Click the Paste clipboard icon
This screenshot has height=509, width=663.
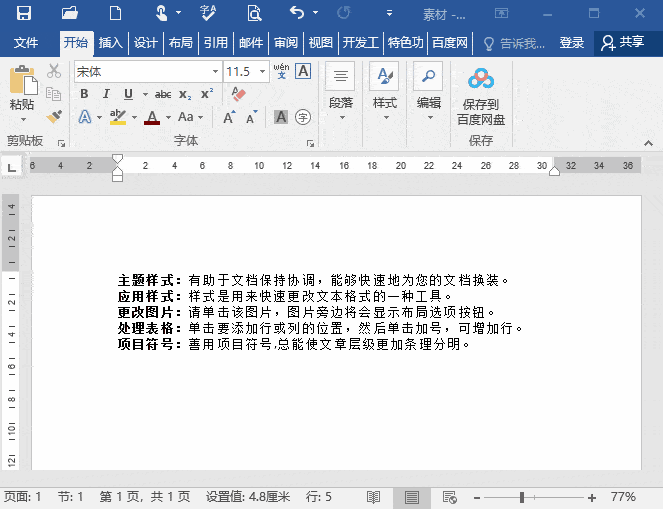point(24,79)
